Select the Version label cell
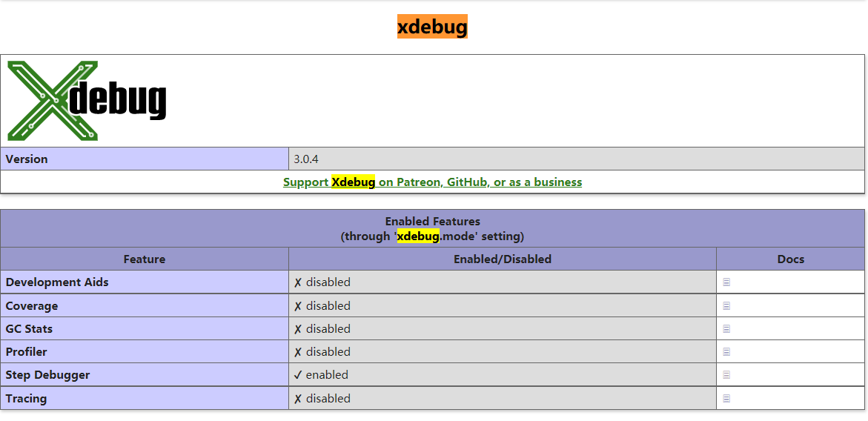This screenshot has width=868, height=421. (145, 159)
